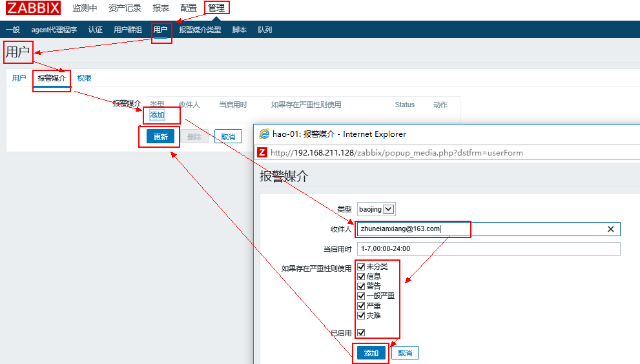640x364 pixels.
Task: Click the 添加 link under media table
Action: pyautogui.click(x=157, y=115)
